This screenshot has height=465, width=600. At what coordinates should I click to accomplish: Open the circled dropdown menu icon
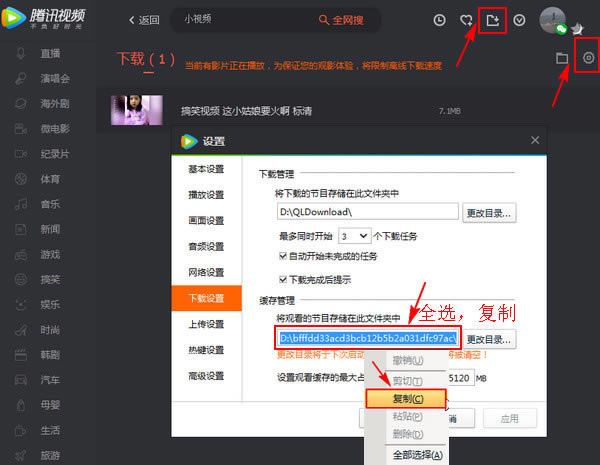pos(519,20)
